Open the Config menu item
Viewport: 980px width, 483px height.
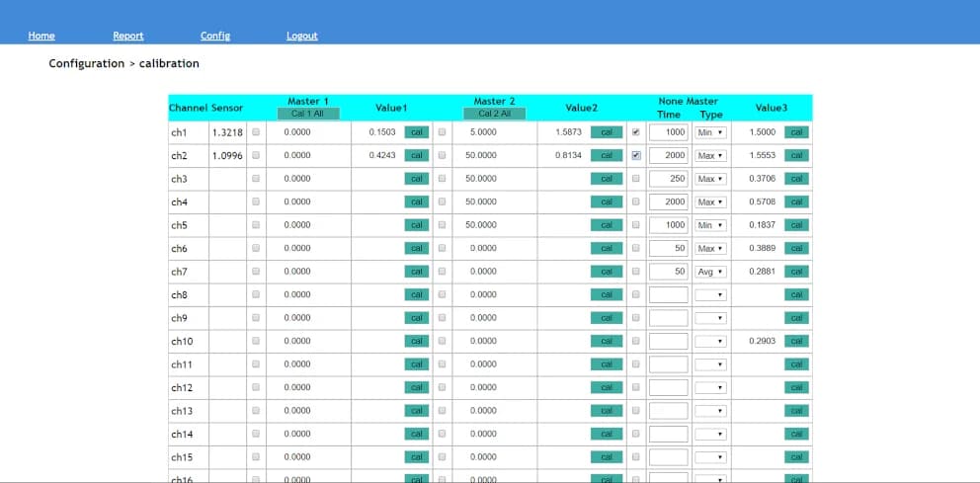click(215, 36)
